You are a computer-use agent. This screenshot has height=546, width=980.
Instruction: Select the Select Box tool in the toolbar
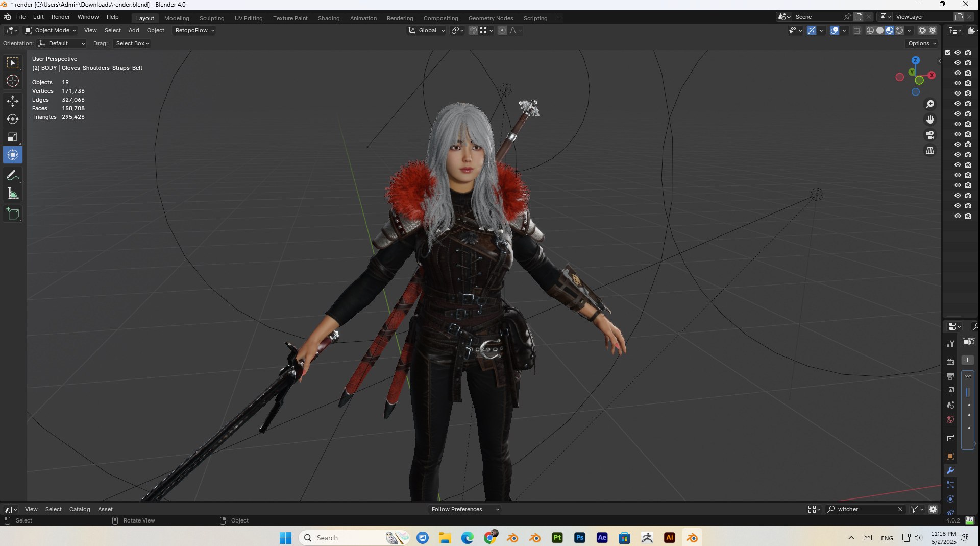coord(13,63)
